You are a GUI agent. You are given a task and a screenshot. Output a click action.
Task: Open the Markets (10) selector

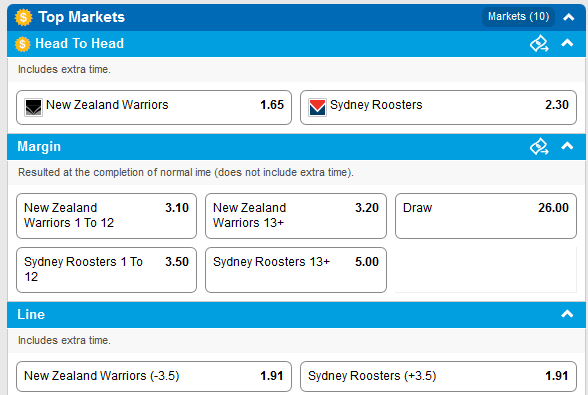(518, 17)
